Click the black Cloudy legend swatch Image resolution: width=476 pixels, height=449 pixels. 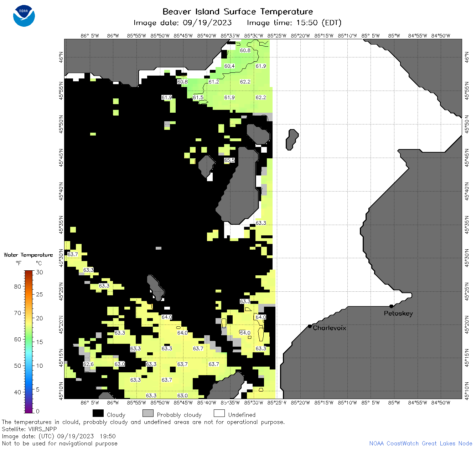tap(98, 413)
